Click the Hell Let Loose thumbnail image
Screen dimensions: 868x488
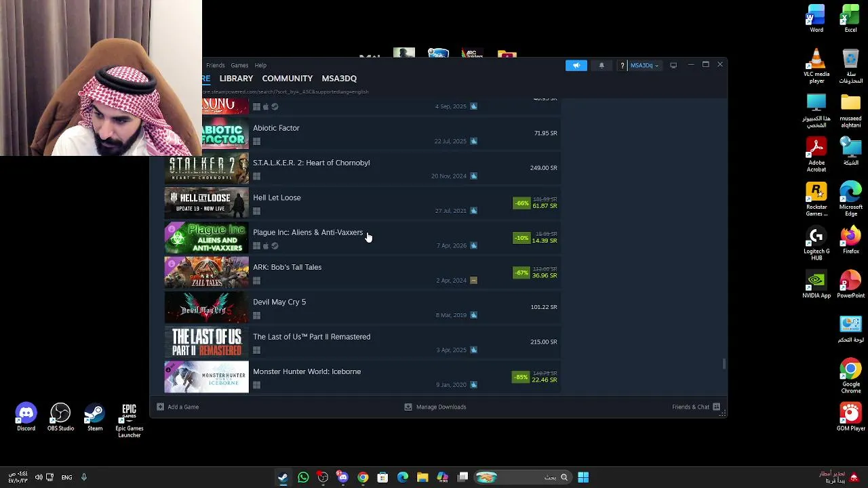pos(206,203)
